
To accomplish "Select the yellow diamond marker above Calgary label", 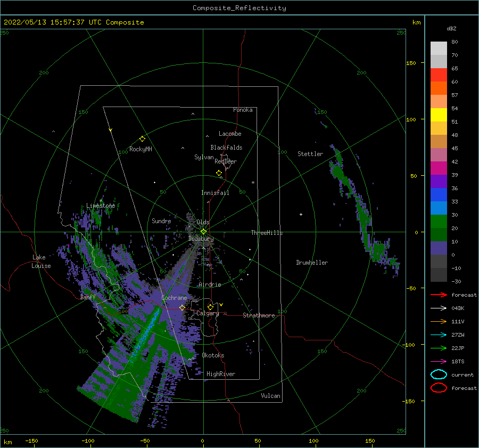I will click(x=210, y=307).
